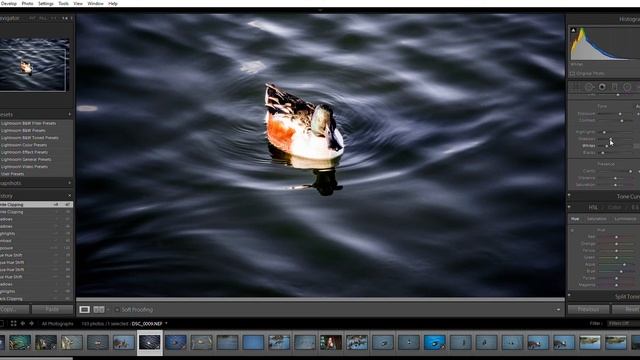This screenshot has height=360, width=640.
Task: Switch HSL panel to Color mode
Action: pos(614,207)
